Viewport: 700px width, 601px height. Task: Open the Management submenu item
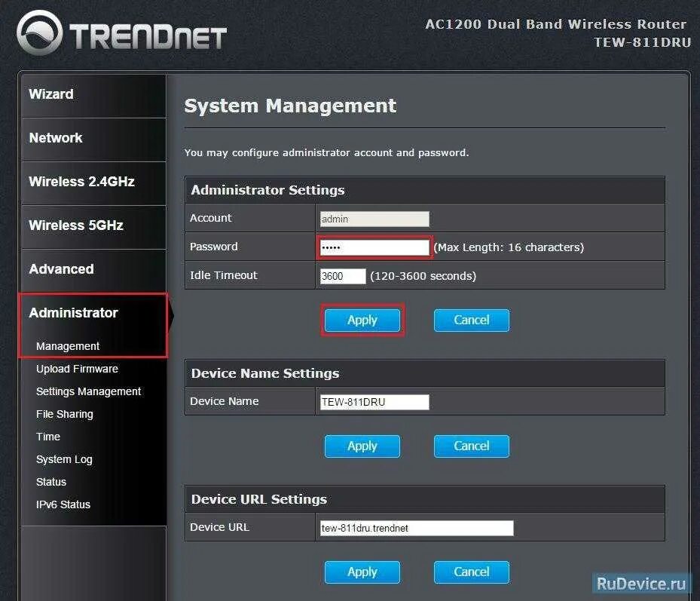point(68,346)
